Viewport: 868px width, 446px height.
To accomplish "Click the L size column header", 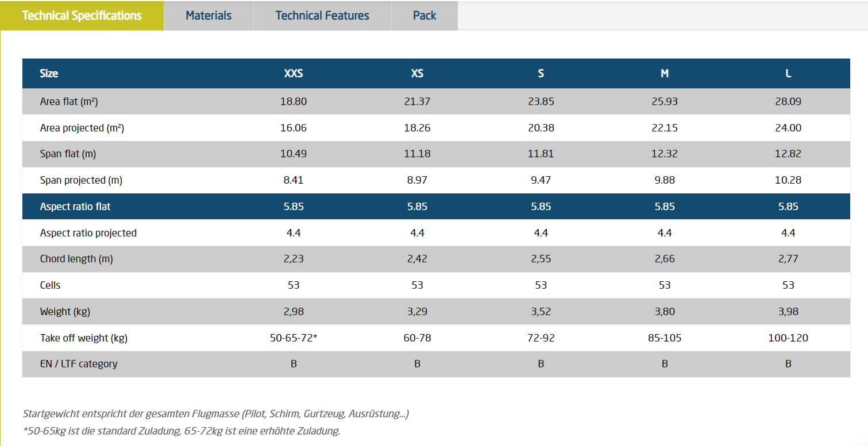I will coord(788,73).
